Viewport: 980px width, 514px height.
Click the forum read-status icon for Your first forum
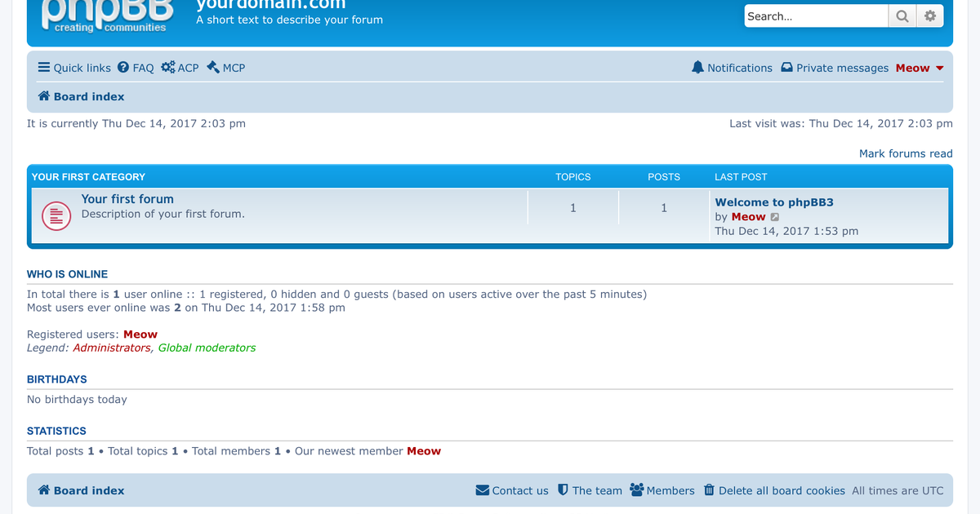coord(56,215)
